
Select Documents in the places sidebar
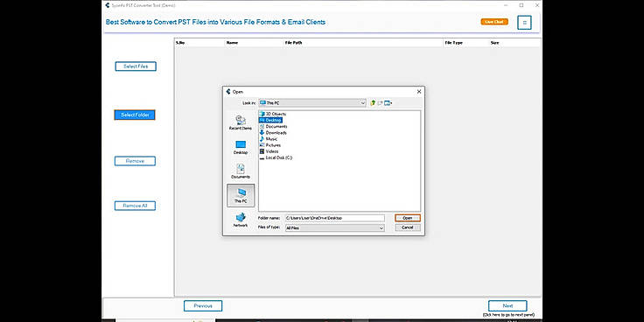tap(241, 171)
